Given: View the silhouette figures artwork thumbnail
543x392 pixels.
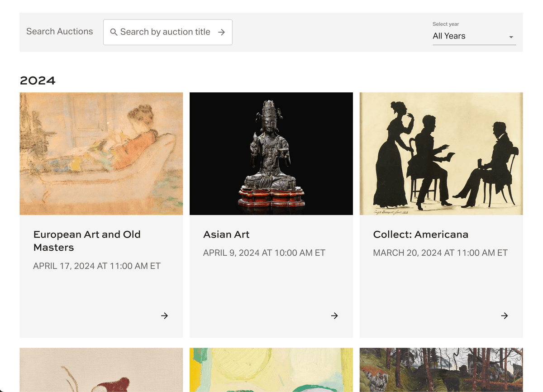Looking at the screenshot, I should coord(441,153).
